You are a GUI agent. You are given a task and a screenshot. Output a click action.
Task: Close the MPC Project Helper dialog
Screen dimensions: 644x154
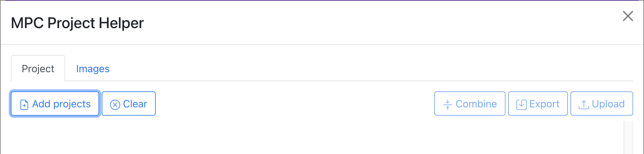coord(628,16)
